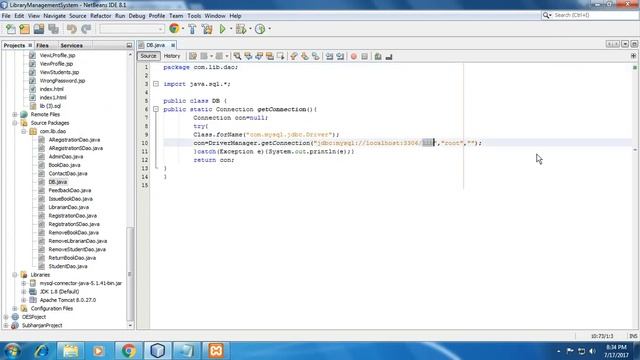Image resolution: width=640 pixels, height=360 pixels.
Task: Switch to the Services tab
Action: (71, 45)
